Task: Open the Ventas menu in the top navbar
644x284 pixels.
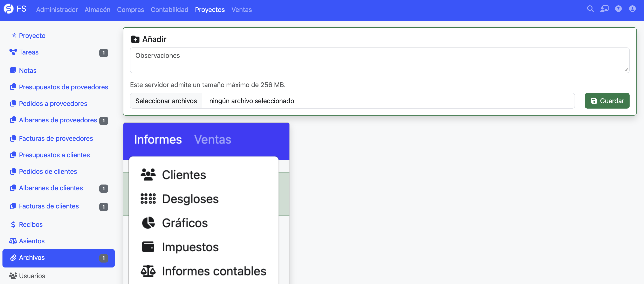Action: 241,10
